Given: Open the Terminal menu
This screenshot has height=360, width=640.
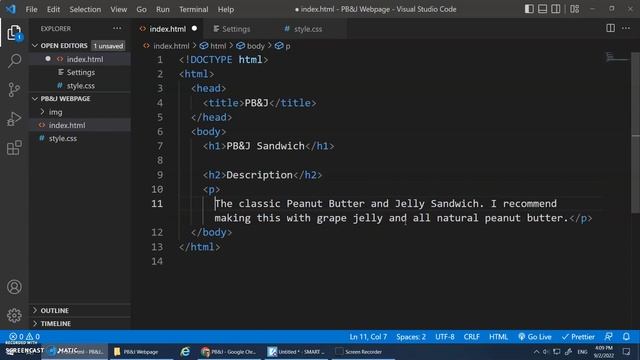Looking at the screenshot, I should coord(193,9).
